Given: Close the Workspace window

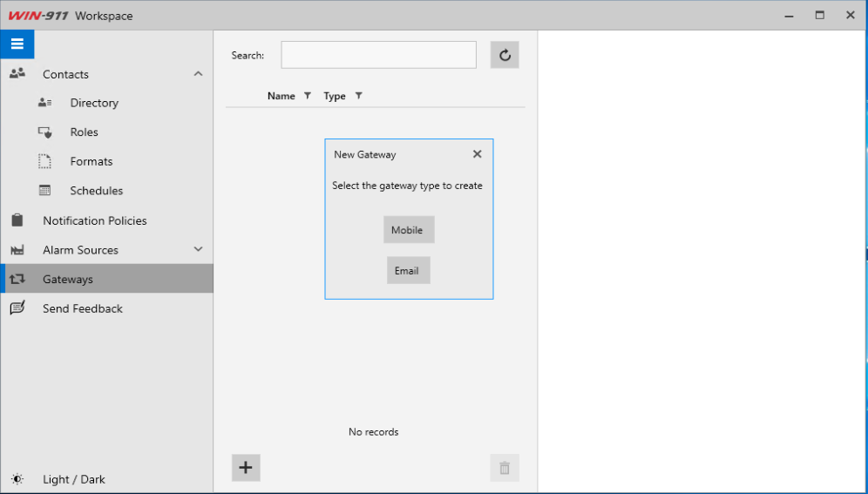Looking at the screenshot, I should tap(851, 16).
